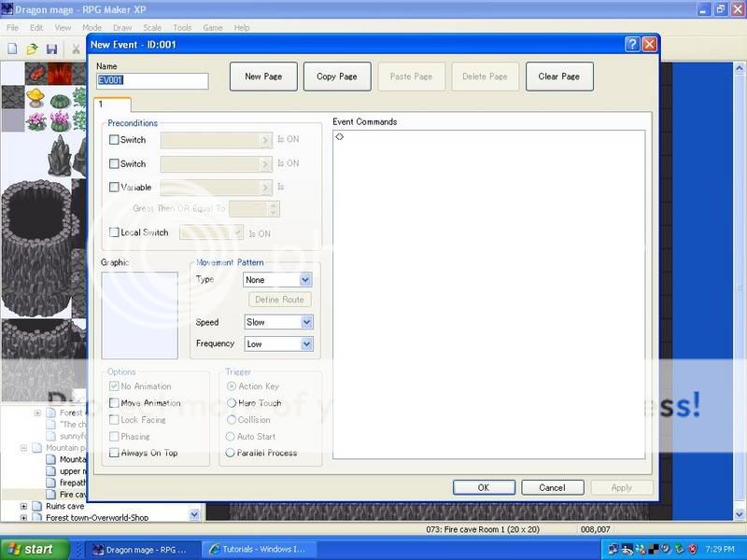Click the Save project floppy icon
Screen dimensions: 747x560
(x=51, y=49)
